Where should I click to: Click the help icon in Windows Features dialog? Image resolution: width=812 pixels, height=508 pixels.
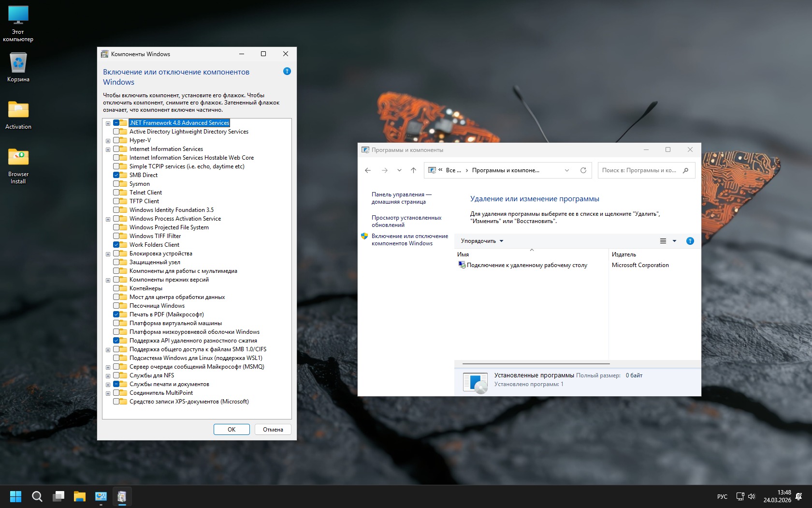pyautogui.click(x=287, y=71)
